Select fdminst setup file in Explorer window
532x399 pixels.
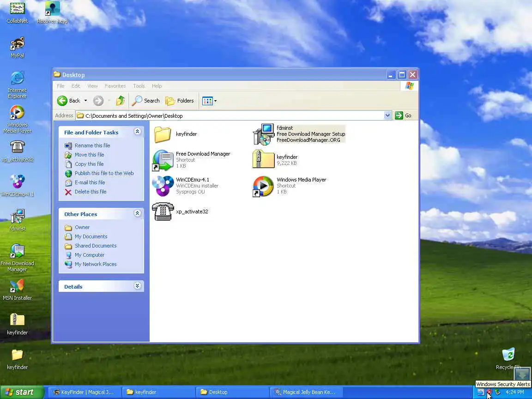(x=299, y=134)
